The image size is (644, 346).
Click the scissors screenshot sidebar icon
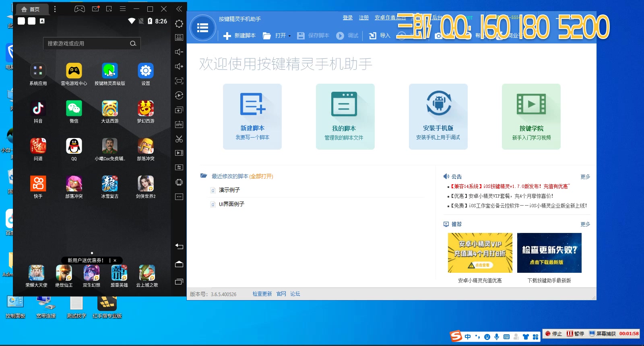pyautogui.click(x=179, y=139)
